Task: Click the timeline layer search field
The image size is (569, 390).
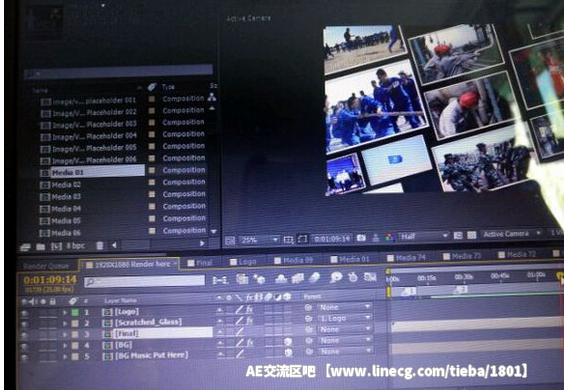Action: tap(144, 281)
